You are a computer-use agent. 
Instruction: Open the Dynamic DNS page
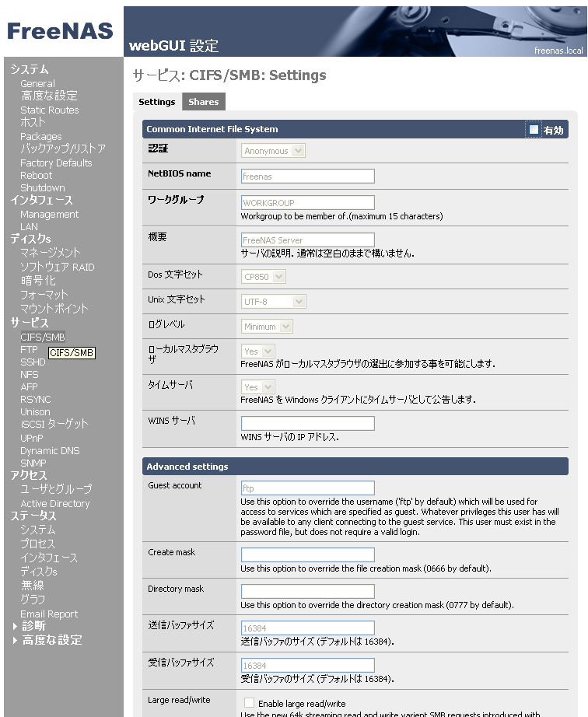pos(50,450)
